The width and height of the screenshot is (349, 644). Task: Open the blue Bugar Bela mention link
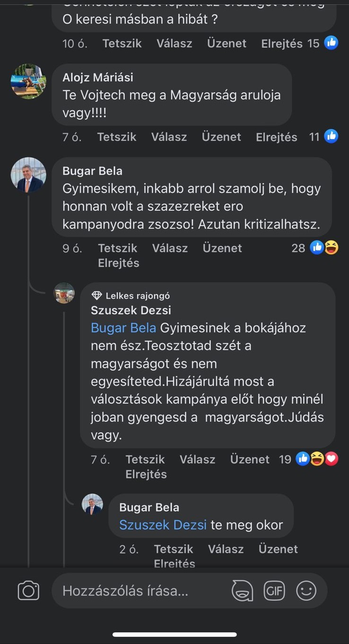click(123, 328)
